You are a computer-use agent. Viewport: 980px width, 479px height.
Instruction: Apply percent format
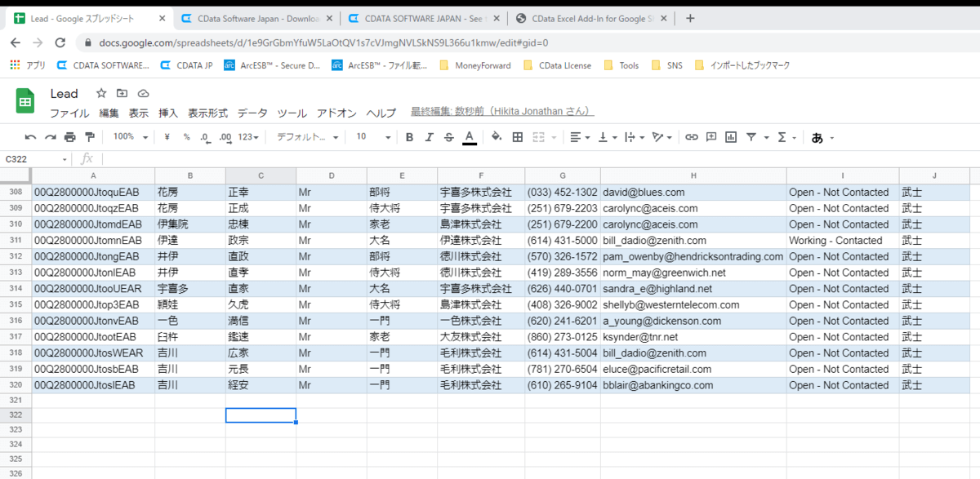(x=186, y=137)
